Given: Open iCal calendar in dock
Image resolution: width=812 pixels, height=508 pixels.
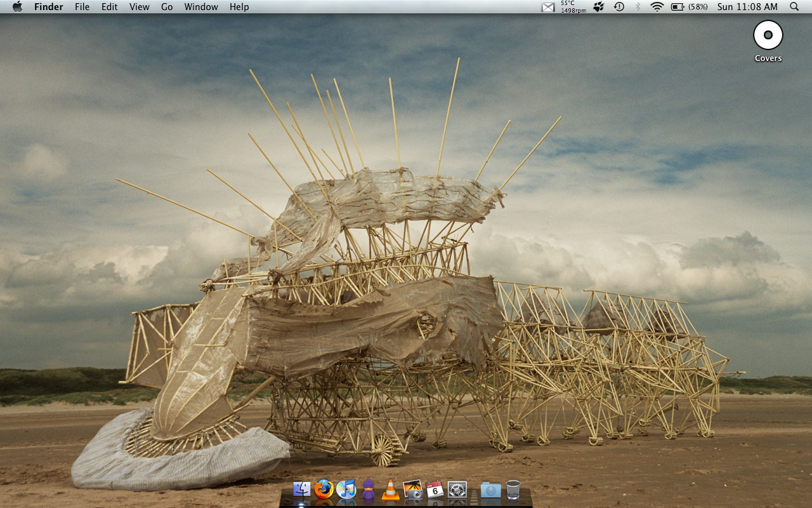Looking at the screenshot, I should coord(435,490).
